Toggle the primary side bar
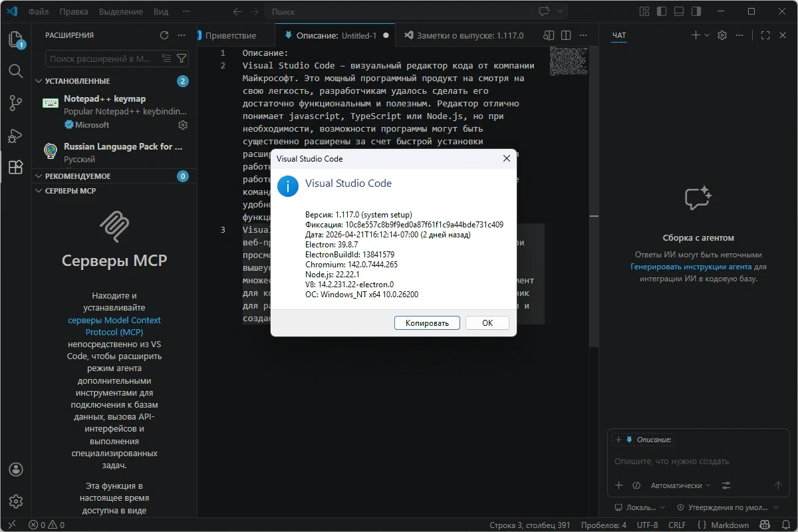 tap(662, 11)
